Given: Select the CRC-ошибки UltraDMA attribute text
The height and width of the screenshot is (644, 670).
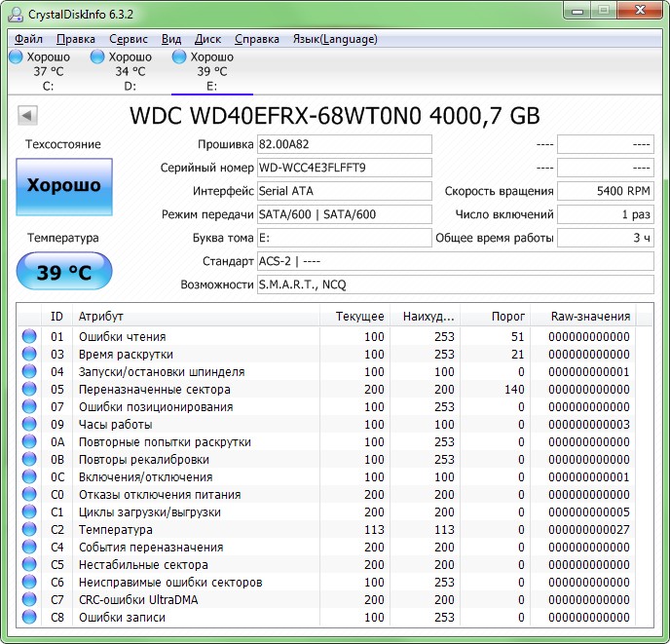Looking at the screenshot, I should tap(138, 600).
